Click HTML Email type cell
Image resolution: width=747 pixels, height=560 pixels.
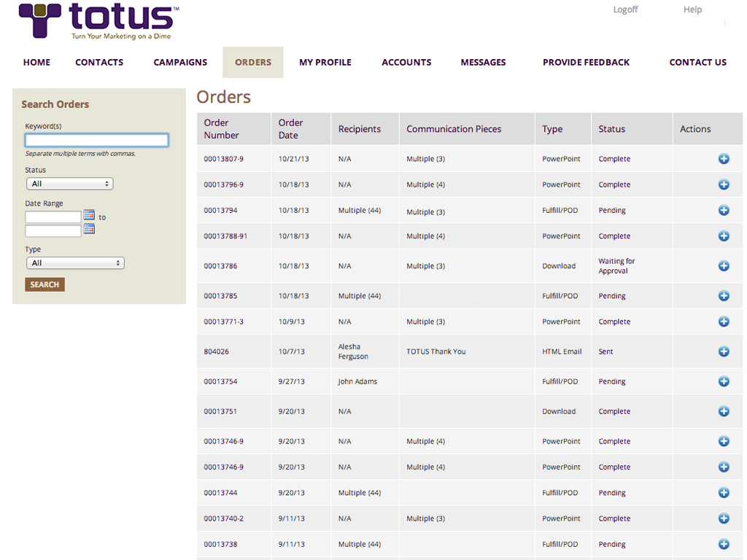point(562,351)
